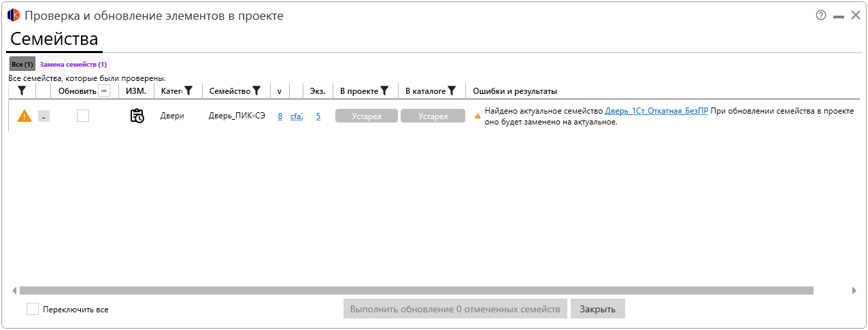Open the В проекте column filter

384,90
